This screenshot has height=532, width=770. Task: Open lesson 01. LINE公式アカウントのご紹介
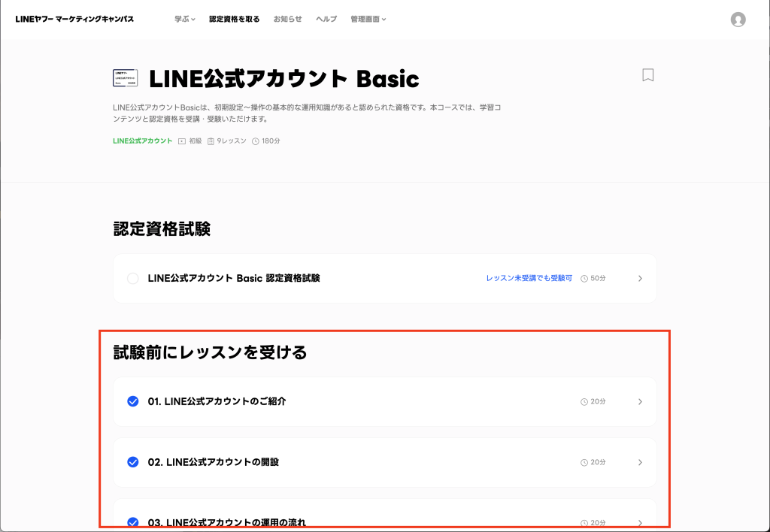coord(217,402)
